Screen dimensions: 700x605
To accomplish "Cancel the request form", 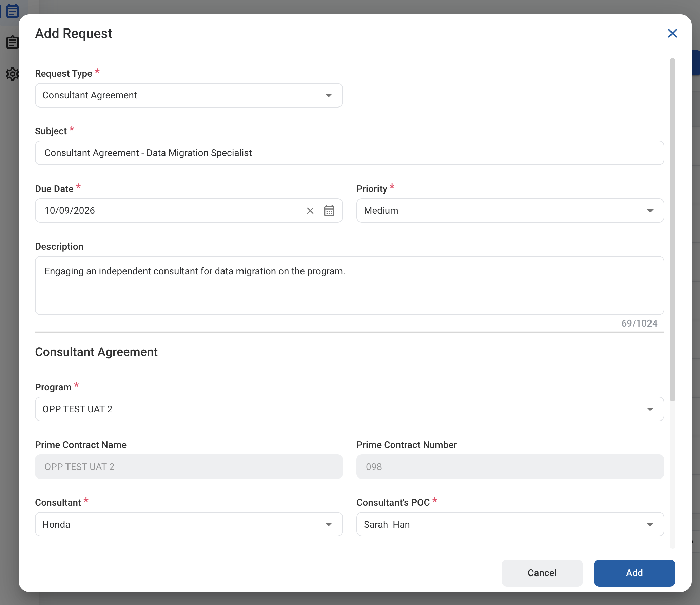I will [x=542, y=573].
